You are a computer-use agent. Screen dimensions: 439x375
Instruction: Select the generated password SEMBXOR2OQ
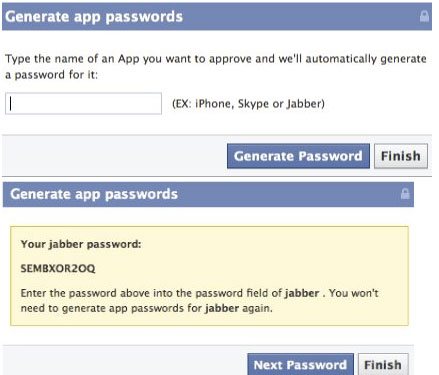point(58,268)
